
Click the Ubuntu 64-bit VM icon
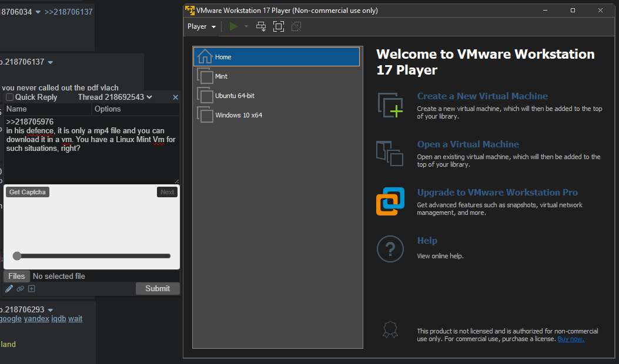coord(205,95)
